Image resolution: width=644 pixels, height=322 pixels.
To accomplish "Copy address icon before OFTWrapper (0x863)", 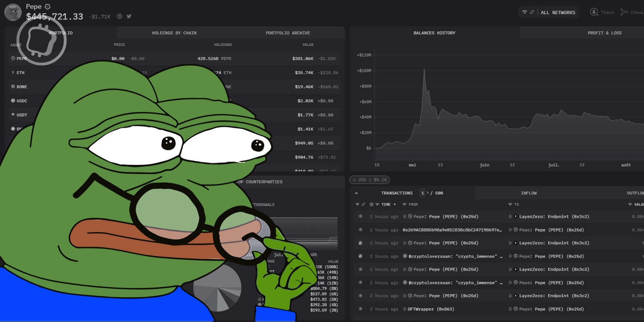I will point(405,309).
